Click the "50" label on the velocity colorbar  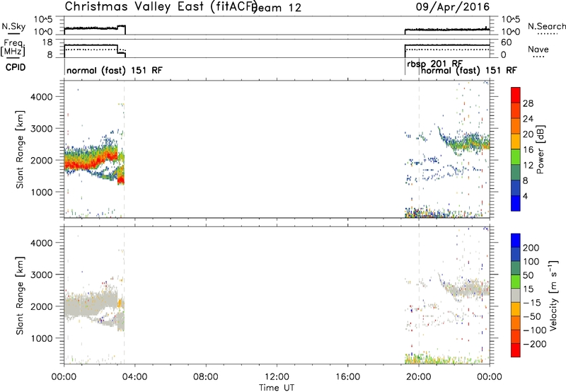pyautogui.click(x=528, y=275)
